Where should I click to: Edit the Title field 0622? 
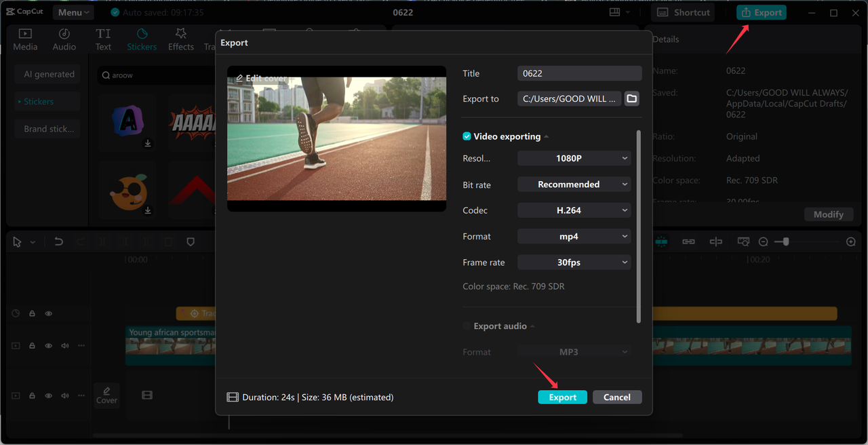point(579,73)
